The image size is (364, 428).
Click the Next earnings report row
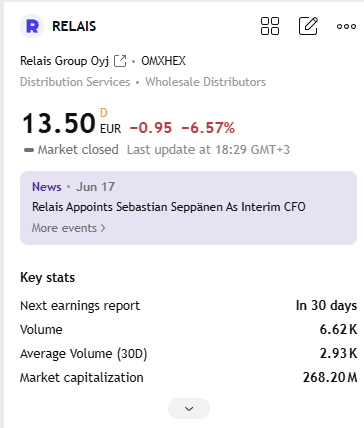(188, 305)
